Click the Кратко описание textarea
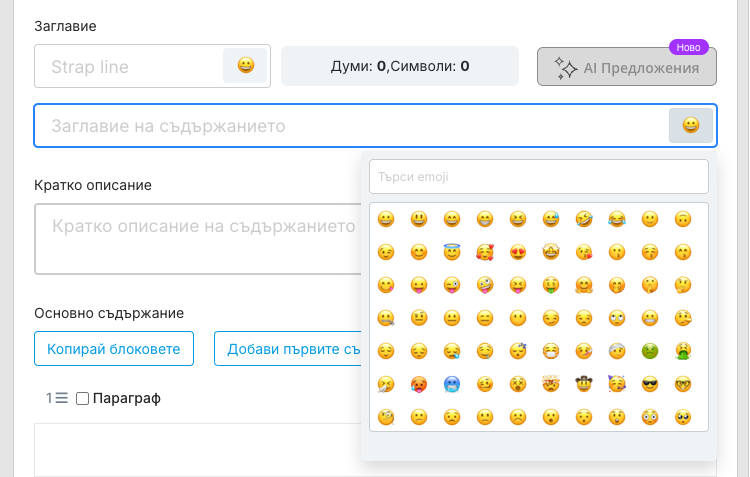 [x=198, y=239]
